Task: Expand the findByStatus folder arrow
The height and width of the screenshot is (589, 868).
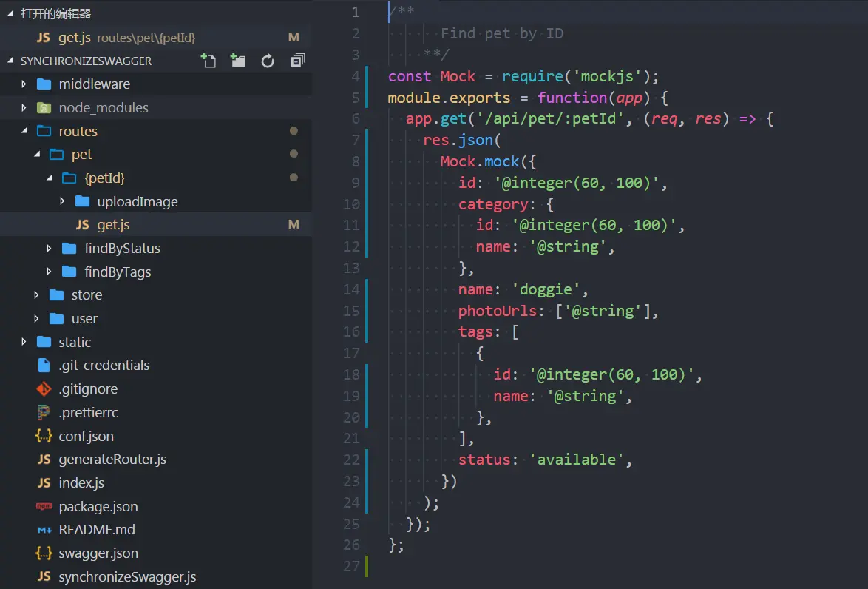Action: pyautogui.click(x=50, y=248)
